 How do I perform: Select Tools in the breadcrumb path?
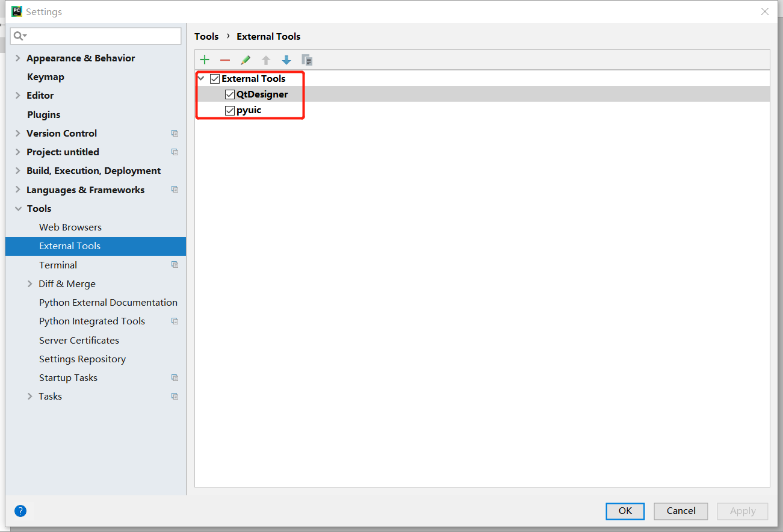coord(206,36)
